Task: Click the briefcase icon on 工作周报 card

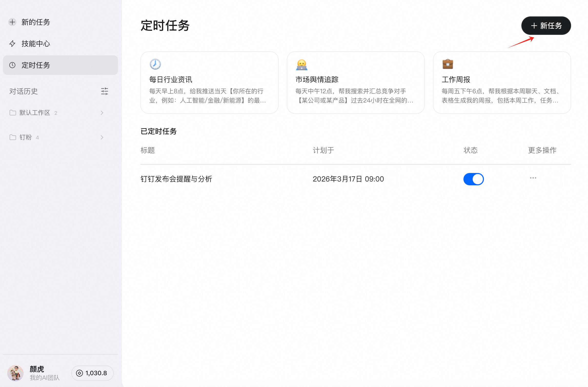Action: [448, 64]
